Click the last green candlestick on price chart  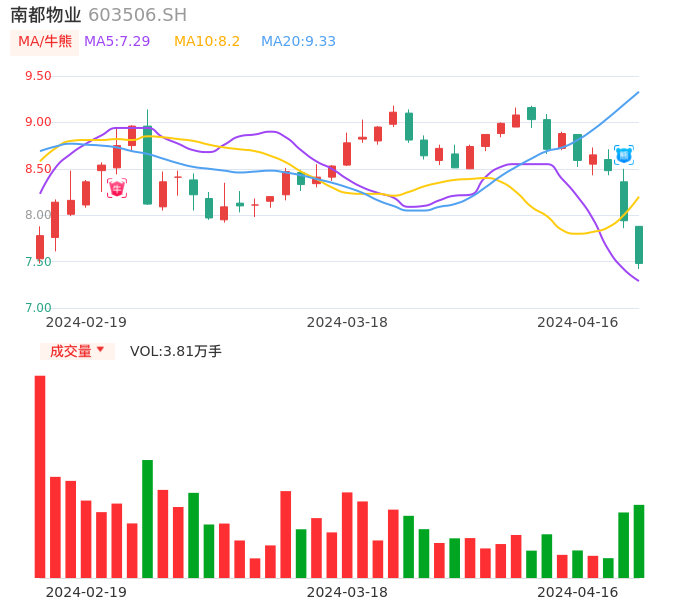639,245
